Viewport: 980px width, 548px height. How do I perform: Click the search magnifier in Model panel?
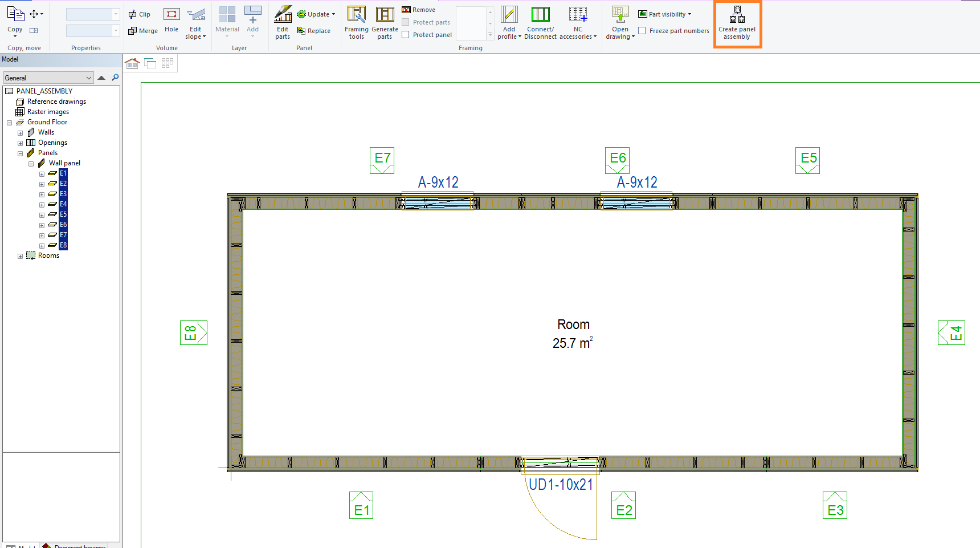click(116, 78)
